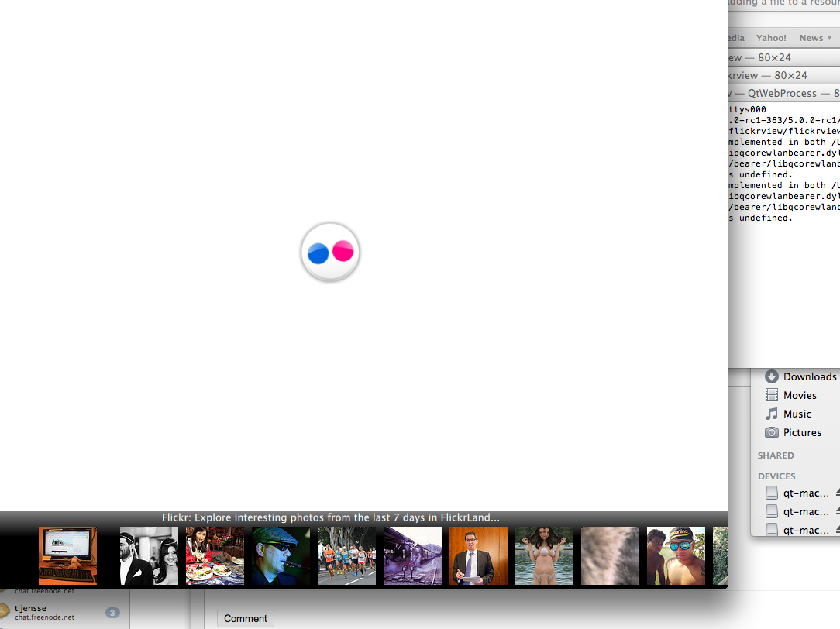Open the purple steam train thumbnail
This screenshot has height=629, width=840.
pos(412,555)
